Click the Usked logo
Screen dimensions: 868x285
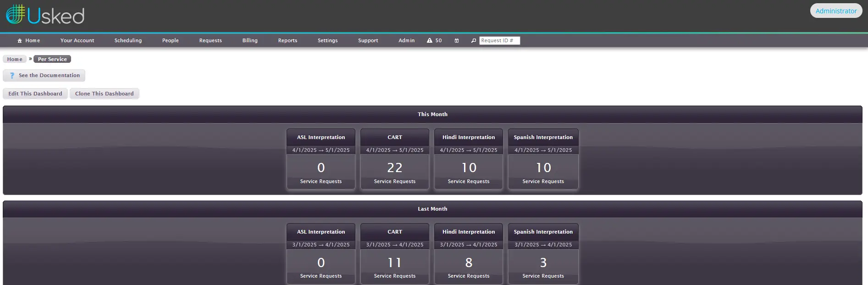coord(45,15)
